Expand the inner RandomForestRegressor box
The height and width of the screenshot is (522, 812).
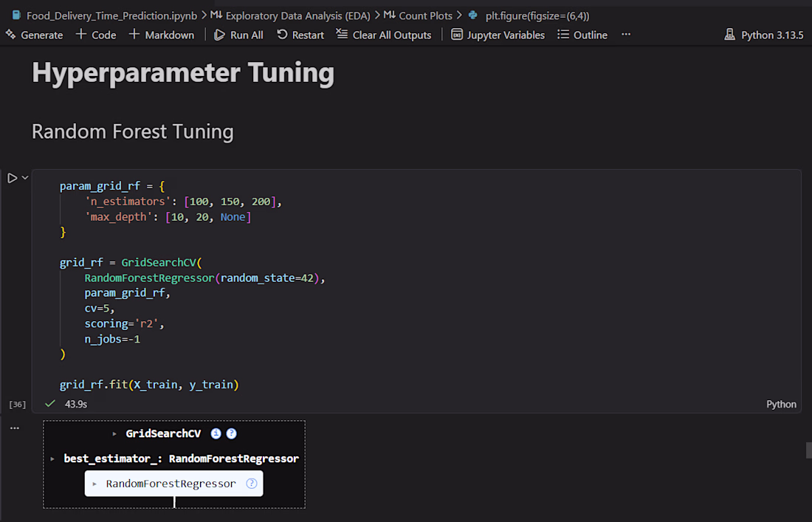[x=94, y=484]
